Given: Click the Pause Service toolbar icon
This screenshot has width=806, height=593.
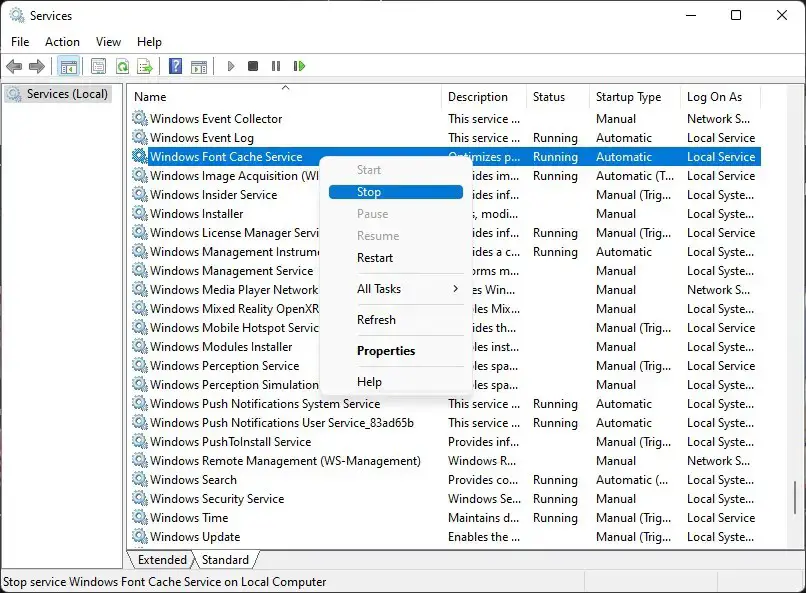Looking at the screenshot, I should [275, 66].
